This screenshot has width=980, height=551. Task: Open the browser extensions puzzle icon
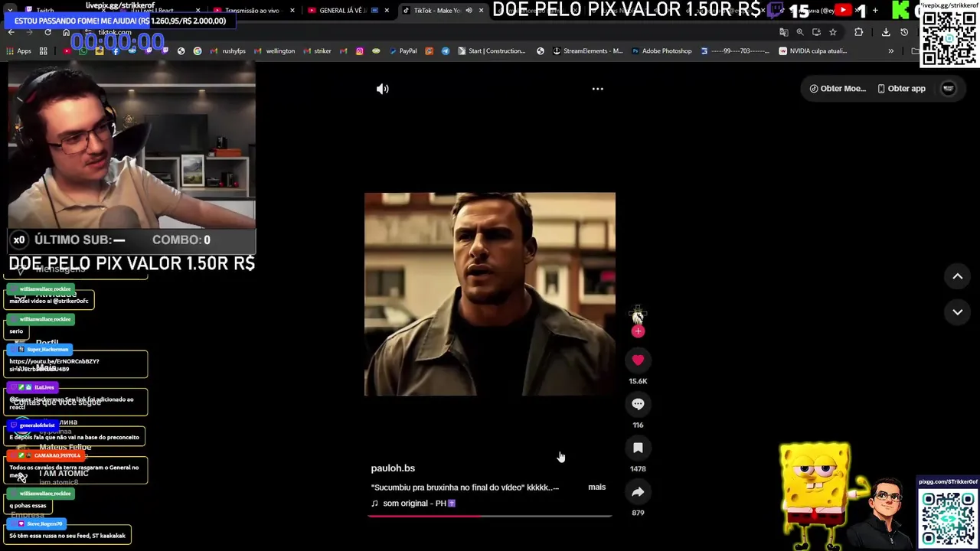point(858,32)
